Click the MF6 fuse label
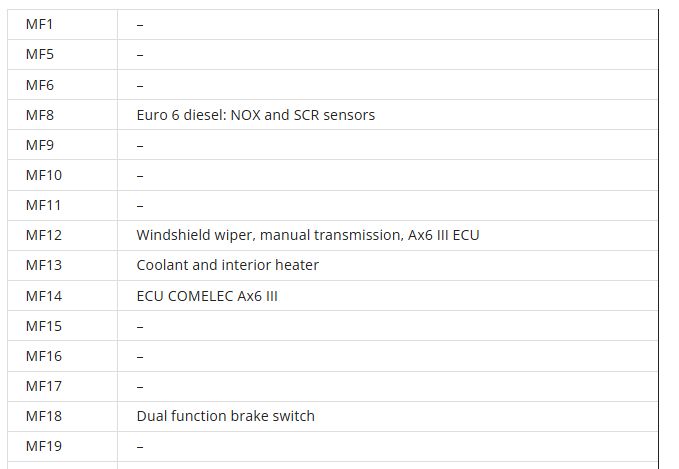The width and height of the screenshot is (679, 469). (x=40, y=85)
